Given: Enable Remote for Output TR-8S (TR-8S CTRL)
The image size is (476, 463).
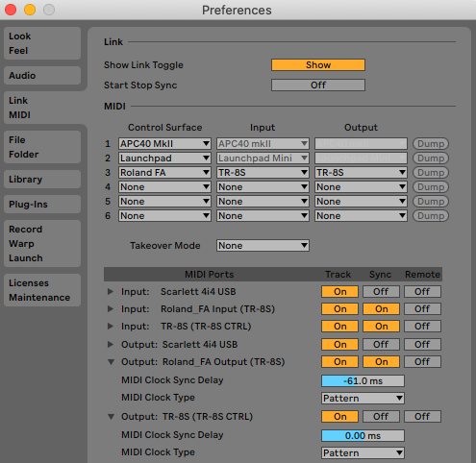Looking at the screenshot, I should click(x=422, y=417).
